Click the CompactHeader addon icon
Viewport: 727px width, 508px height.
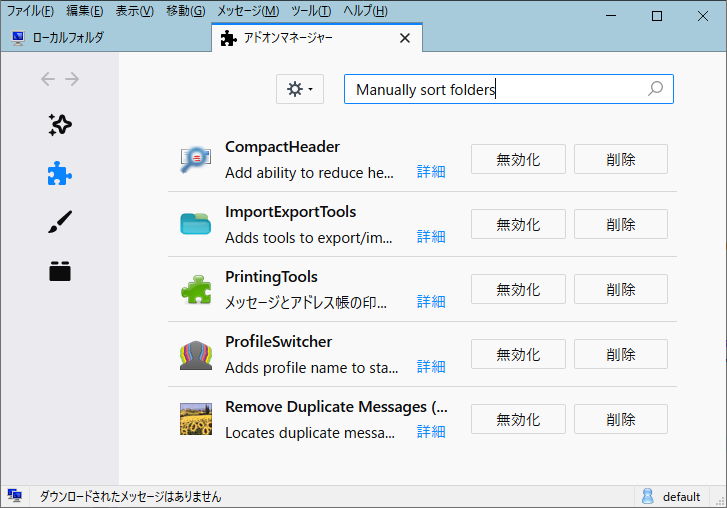point(196,159)
